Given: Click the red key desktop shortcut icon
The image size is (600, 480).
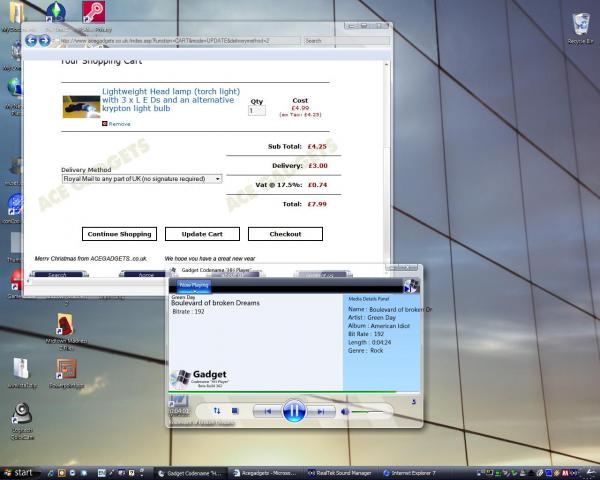Looking at the screenshot, I should coord(93,12).
